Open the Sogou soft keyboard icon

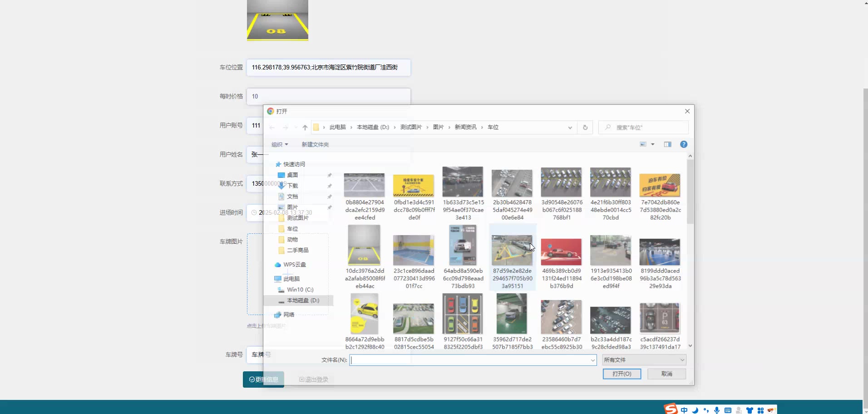728,410
